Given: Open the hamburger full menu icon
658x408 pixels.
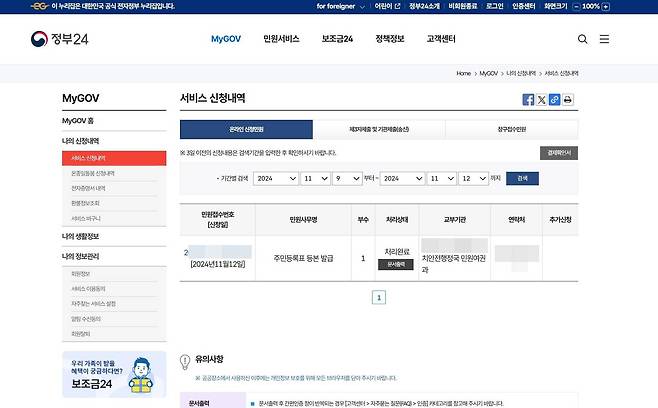Looking at the screenshot, I should point(604,39).
